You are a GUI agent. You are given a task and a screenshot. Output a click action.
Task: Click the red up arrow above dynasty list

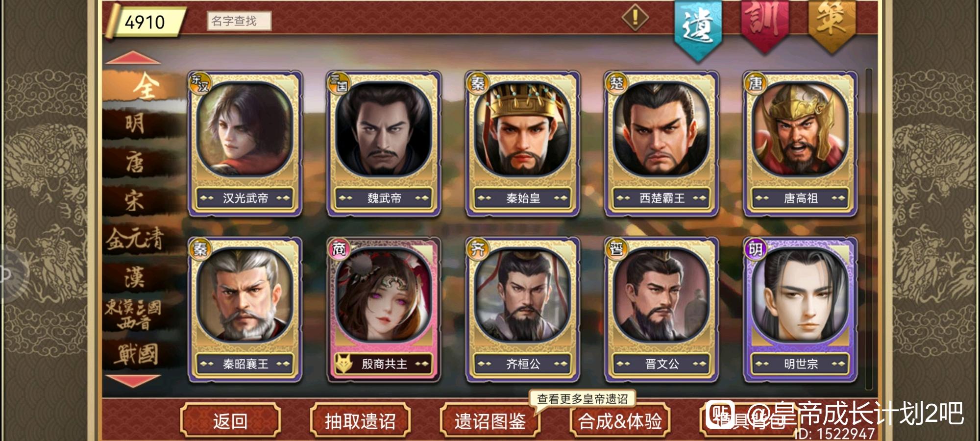point(133,58)
